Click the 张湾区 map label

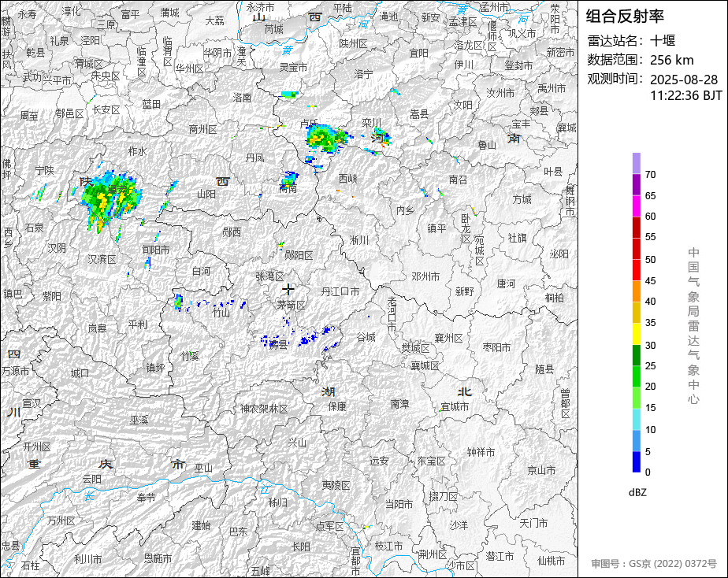pos(269,276)
